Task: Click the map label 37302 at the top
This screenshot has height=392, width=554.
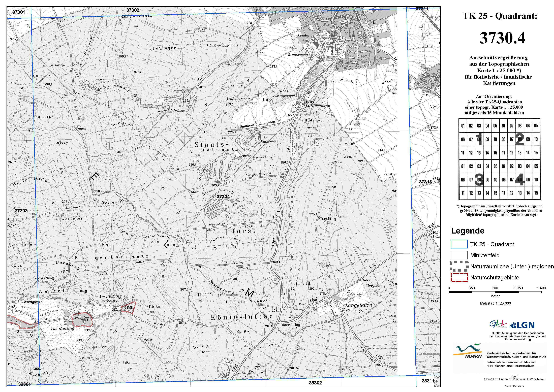Action: coord(133,10)
